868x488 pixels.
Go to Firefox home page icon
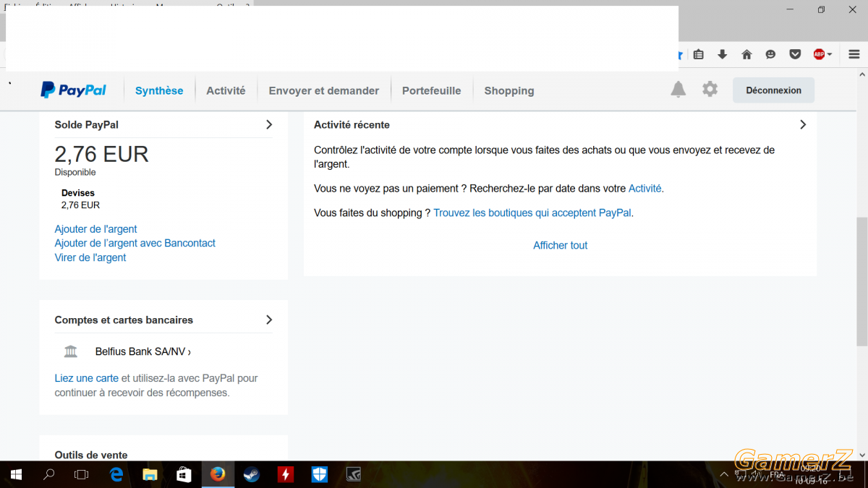(746, 54)
